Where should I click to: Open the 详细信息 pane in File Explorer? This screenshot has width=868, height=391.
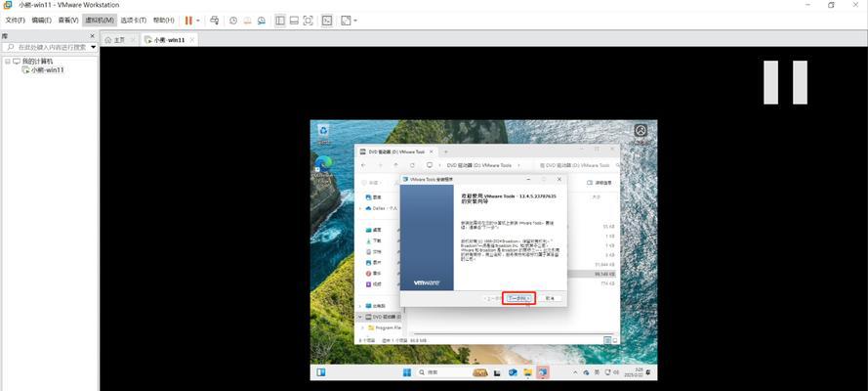coord(599,182)
